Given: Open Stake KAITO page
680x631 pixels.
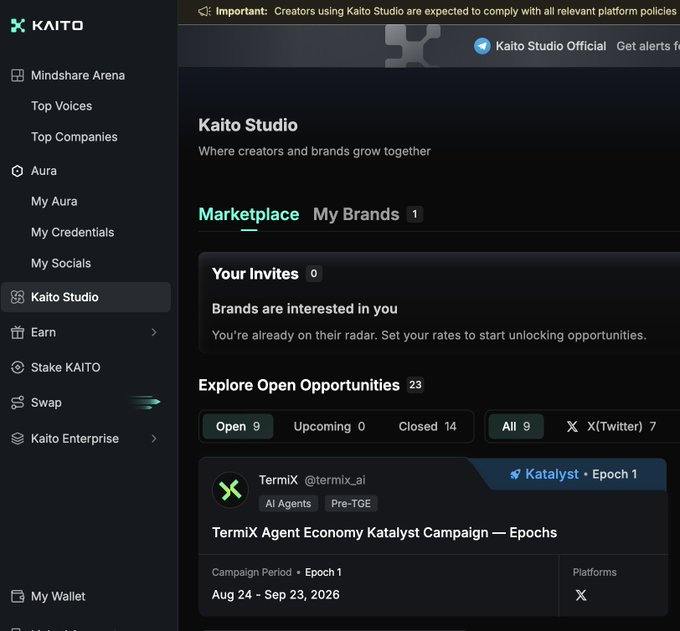Looking at the screenshot, I should coord(65,367).
